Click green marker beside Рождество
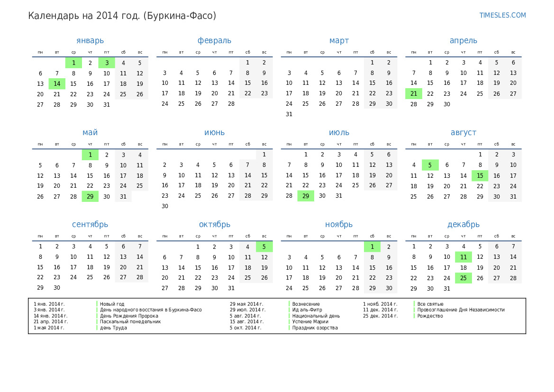The height and width of the screenshot is (392, 554). coord(414,316)
